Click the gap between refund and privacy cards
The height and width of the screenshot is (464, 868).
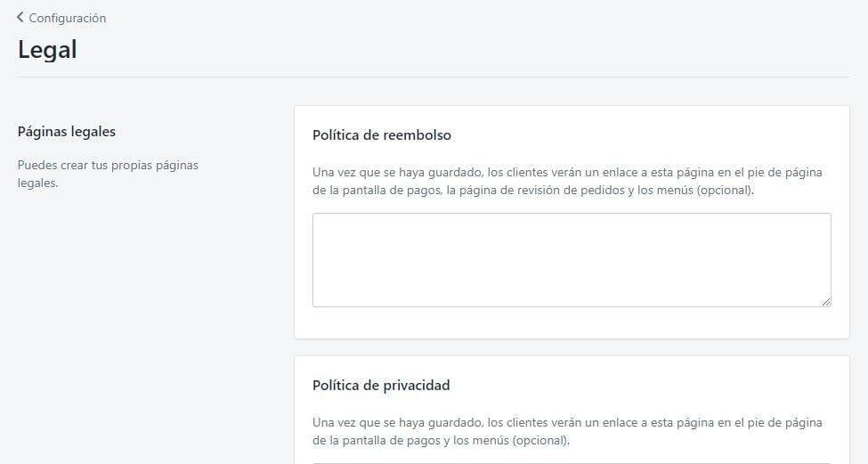pos(571,347)
